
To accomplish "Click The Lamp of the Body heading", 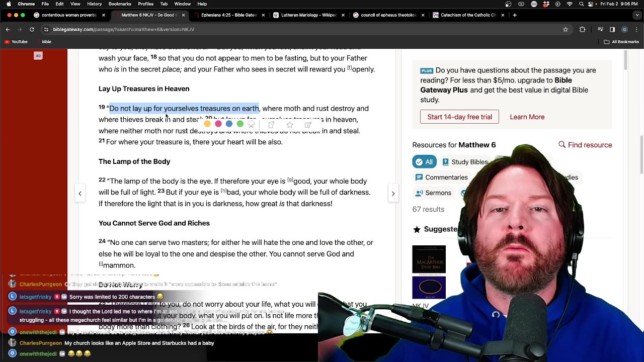I will click(134, 161).
